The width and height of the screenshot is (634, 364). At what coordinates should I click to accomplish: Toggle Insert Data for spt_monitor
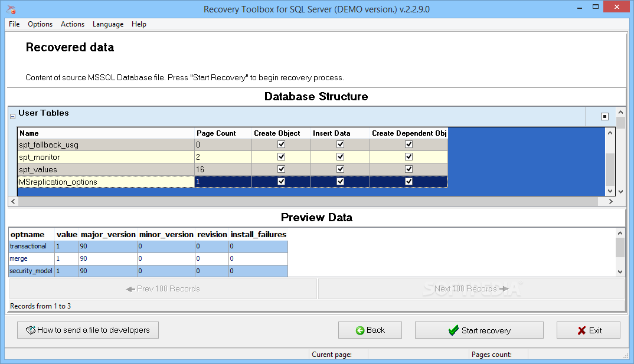pos(341,157)
